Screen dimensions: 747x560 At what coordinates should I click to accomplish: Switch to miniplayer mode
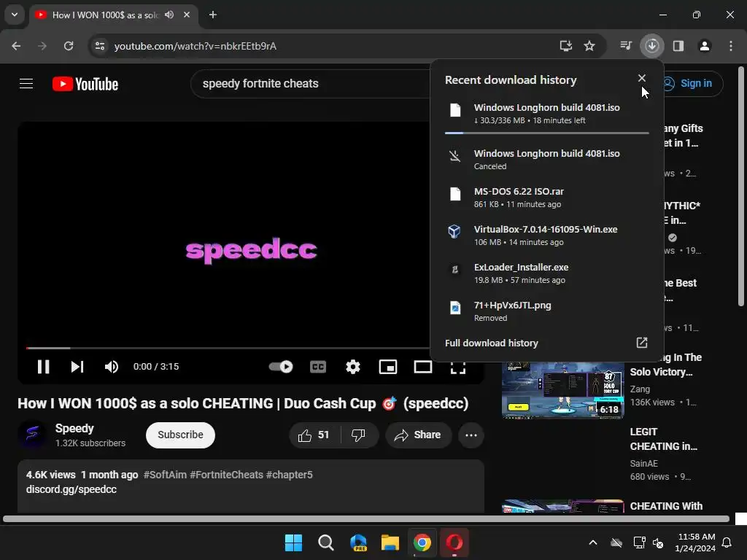tap(388, 367)
